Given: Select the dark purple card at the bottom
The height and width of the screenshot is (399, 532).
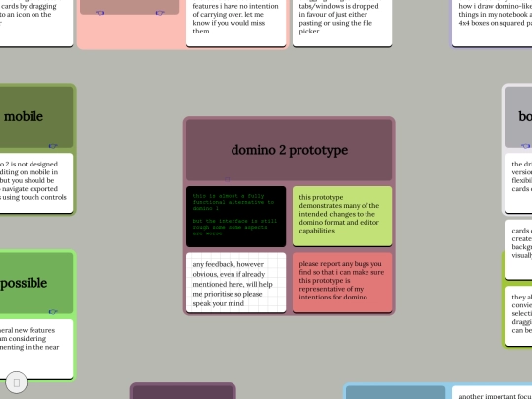Looking at the screenshot, I should [x=183, y=392].
